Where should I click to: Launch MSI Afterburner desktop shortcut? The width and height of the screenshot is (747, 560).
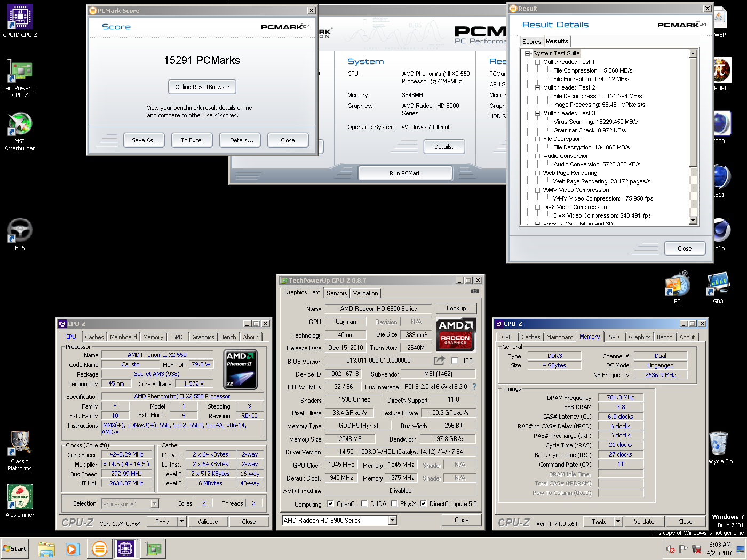(x=20, y=131)
